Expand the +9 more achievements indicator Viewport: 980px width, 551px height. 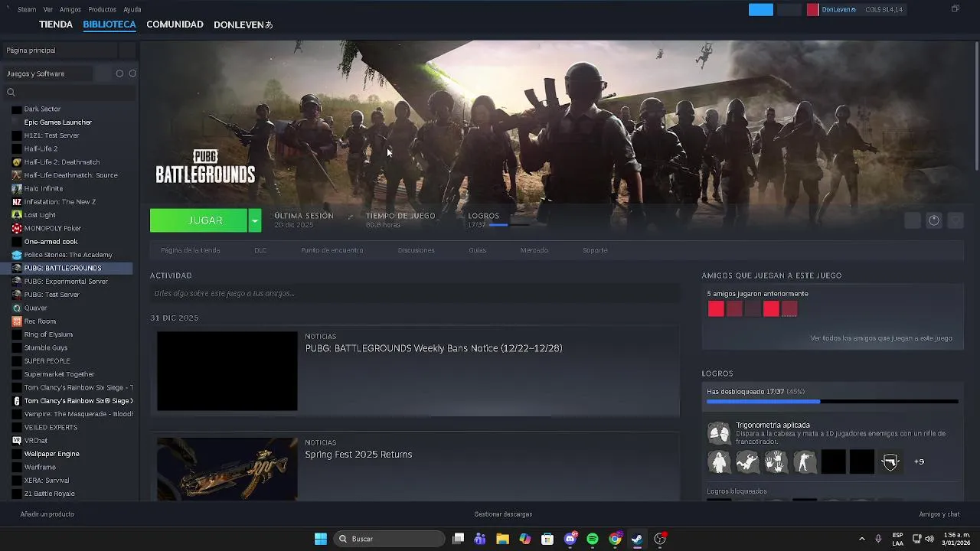click(920, 461)
